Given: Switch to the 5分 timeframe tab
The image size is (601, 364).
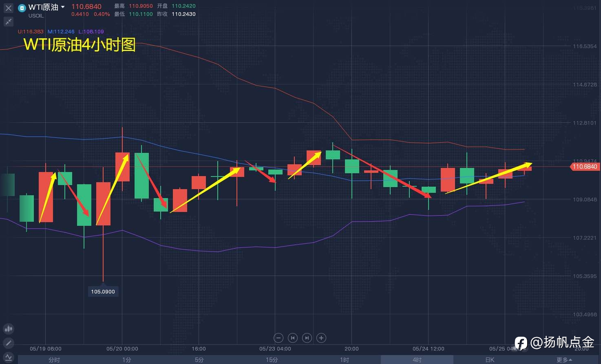Looking at the screenshot, I should pyautogui.click(x=199, y=360).
